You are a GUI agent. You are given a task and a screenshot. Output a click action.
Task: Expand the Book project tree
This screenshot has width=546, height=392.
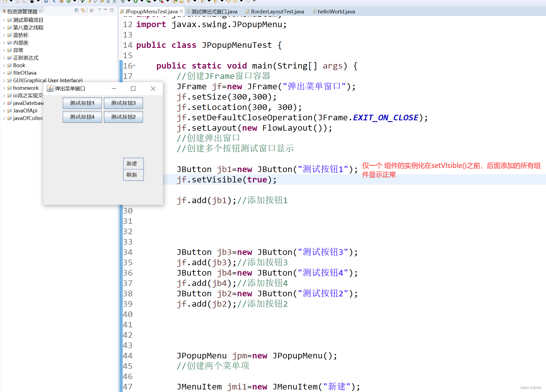click(4, 65)
